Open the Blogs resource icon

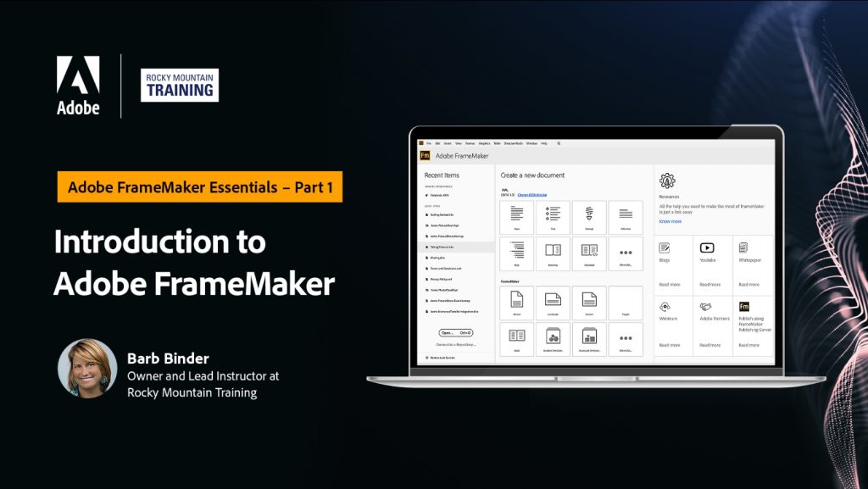point(665,247)
